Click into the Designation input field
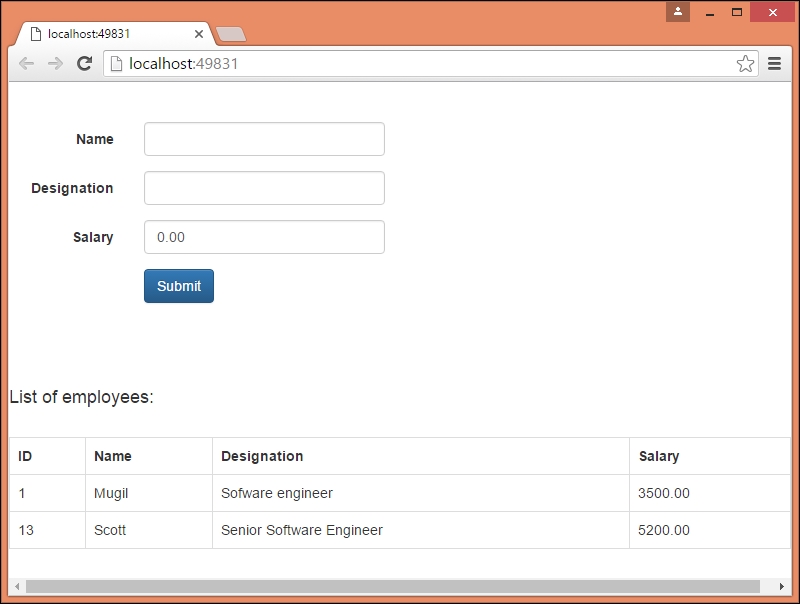 (264, 188)
